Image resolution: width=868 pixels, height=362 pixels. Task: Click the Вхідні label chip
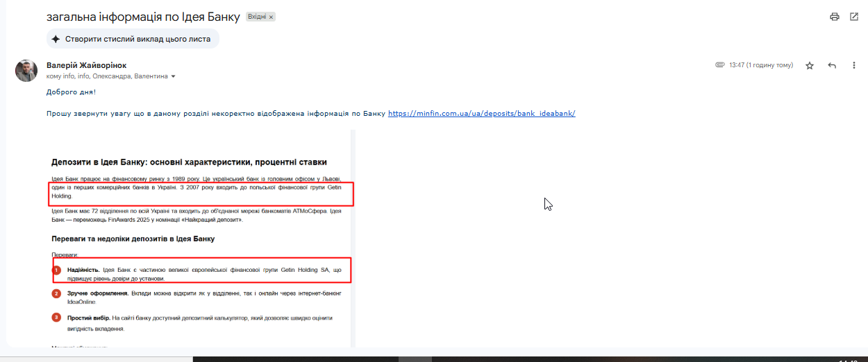click(x=257, y=17)
